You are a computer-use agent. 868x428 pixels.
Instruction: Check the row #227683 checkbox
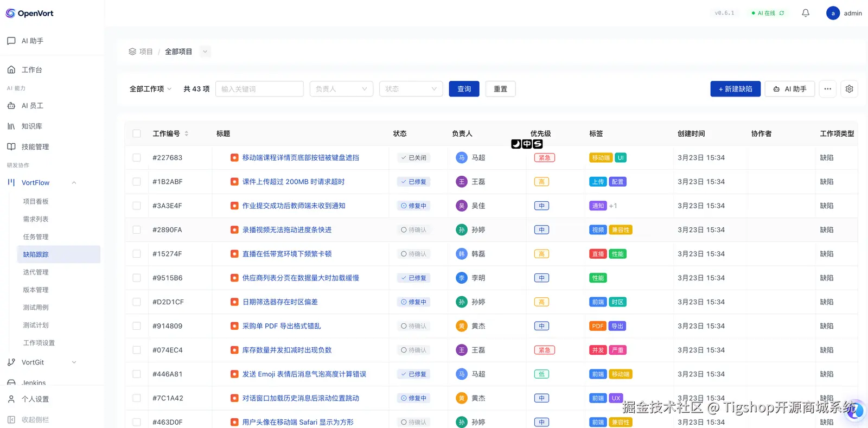tap(137, 158)
